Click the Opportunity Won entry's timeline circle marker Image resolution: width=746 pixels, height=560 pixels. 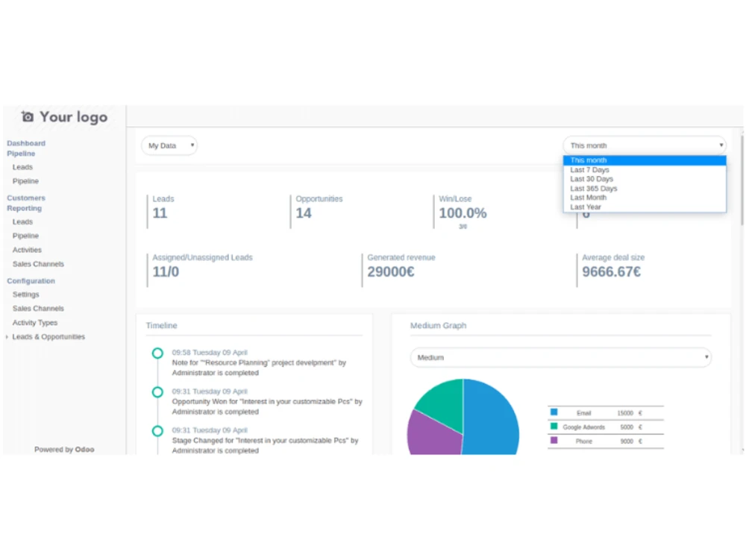157,392
